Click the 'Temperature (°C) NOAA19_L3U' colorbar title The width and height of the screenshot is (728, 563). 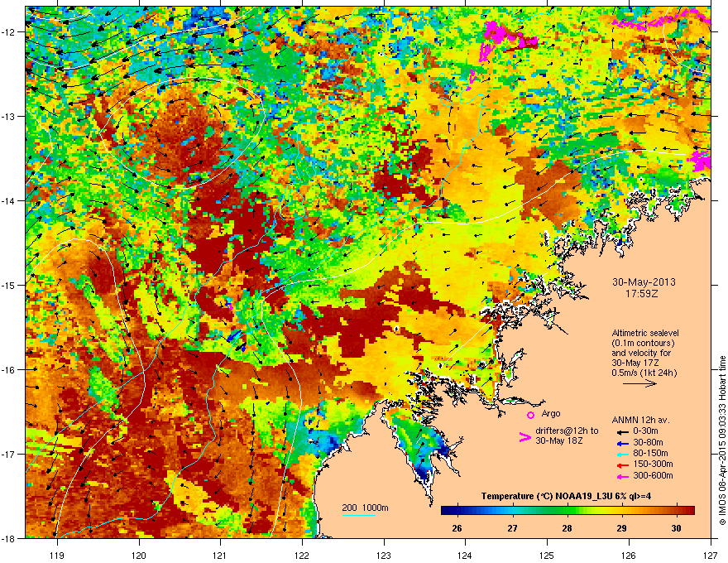540,496
